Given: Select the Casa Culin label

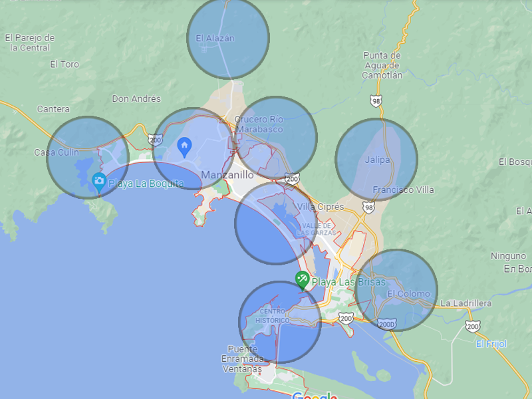Looking at the screenshot, I should click(x=57, y=152).
